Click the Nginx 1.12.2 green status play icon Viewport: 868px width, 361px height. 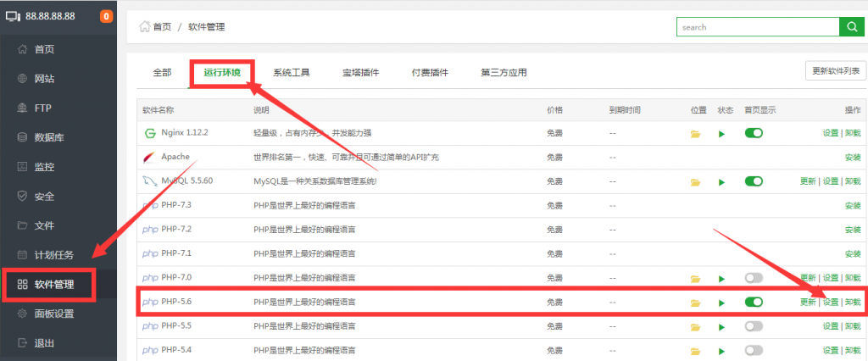click(x=722, y=133)
